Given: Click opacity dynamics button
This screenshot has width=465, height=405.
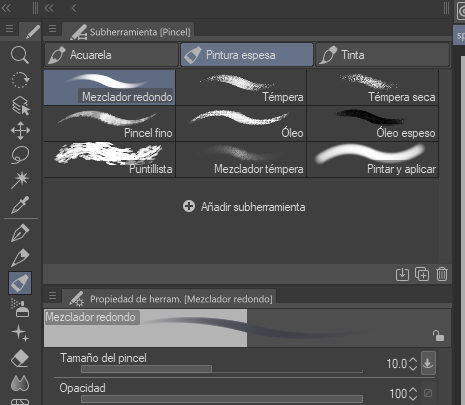Looking at the screenshot, I should (x=428, y=393).
